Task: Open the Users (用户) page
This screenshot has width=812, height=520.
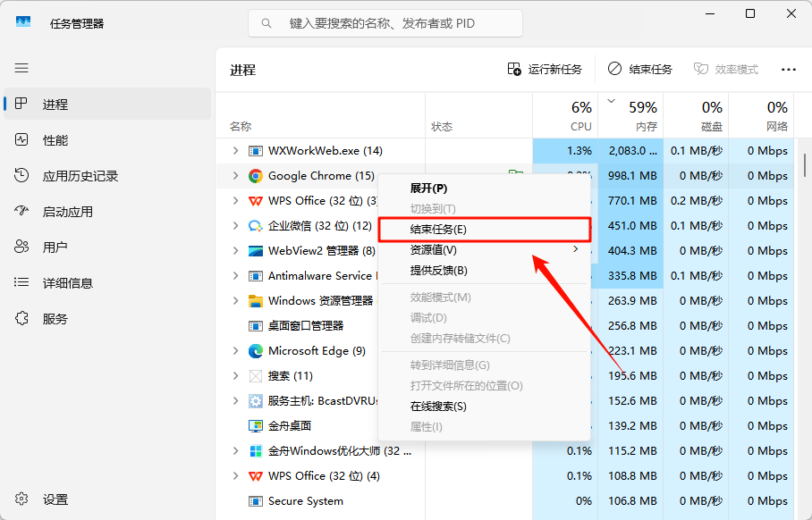Action: point(55,247)
